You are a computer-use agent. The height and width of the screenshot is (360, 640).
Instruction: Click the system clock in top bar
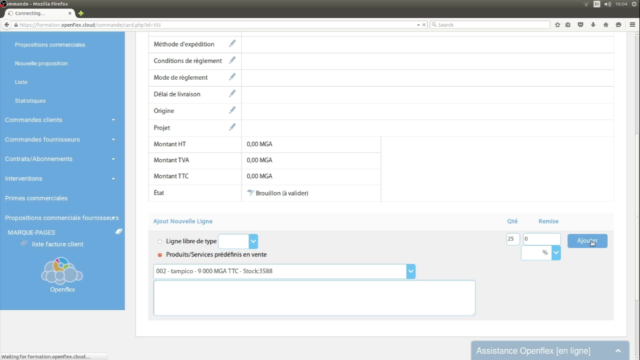[x=621, y=4]
